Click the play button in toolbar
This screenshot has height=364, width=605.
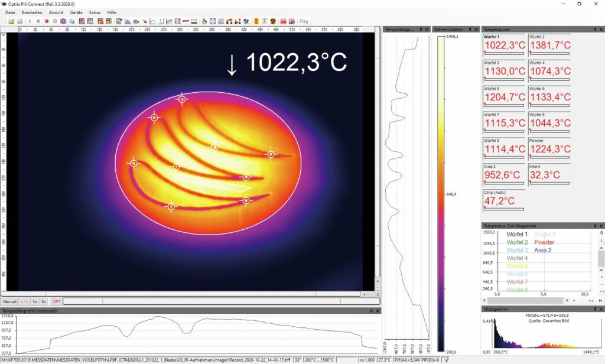[30, 21]
